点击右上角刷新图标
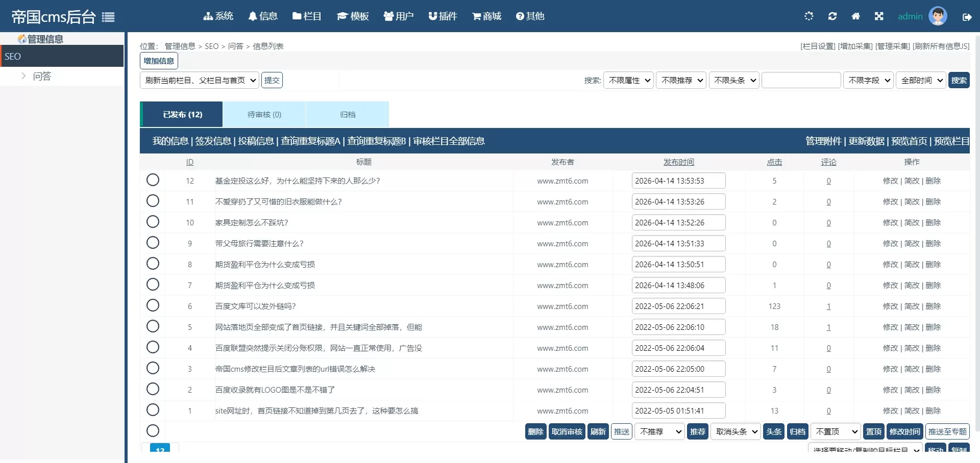This screenshot has width=980, height=463. (x=832, y=16)
